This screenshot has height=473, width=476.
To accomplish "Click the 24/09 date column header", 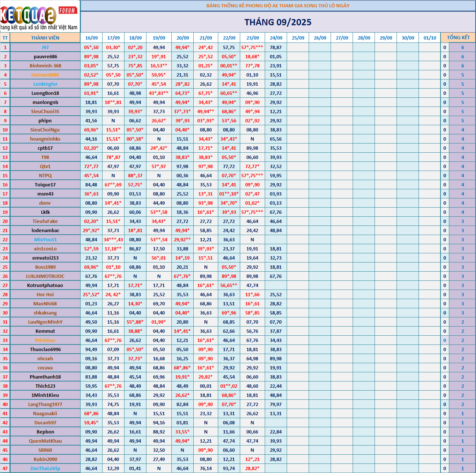I will click(x=276, y=38).
